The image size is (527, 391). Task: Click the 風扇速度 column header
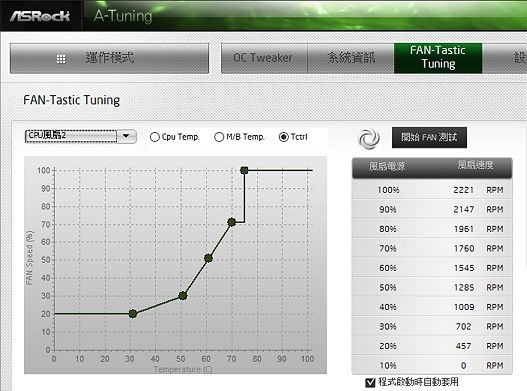pos(475,165)
